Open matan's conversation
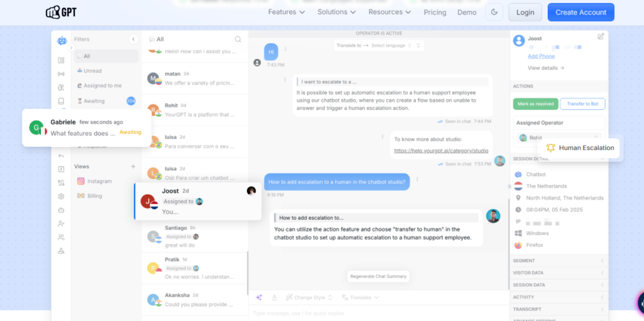 tap(195, 79)
